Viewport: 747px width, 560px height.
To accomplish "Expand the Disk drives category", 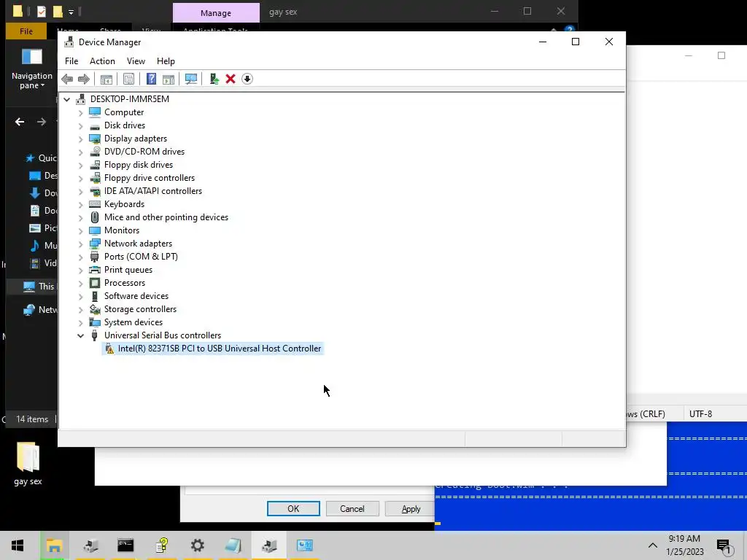I will tap(80, 125).
